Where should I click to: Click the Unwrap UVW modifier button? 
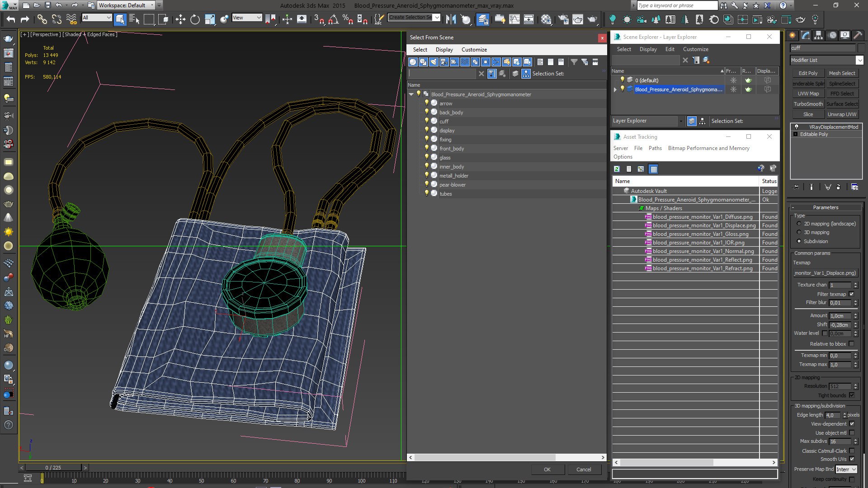pos(842,114)
